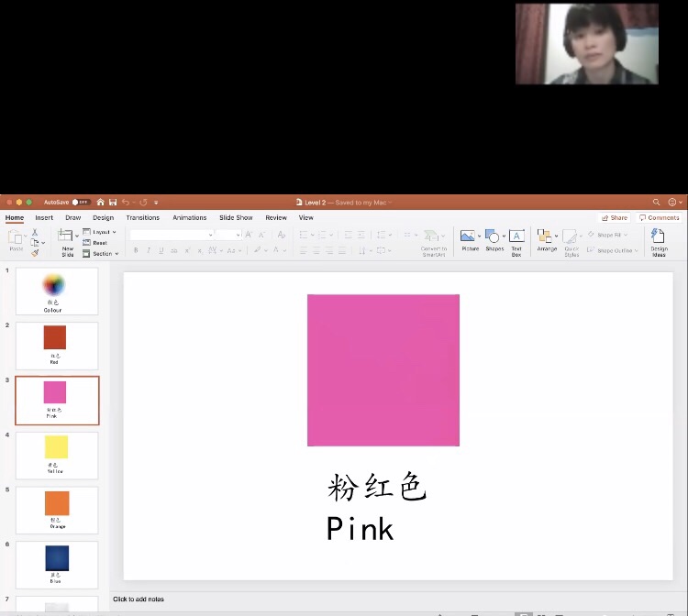This screenshot has width=688, height=616.
Task: Insert a Text Box
Action: click(x=516, y=241)
